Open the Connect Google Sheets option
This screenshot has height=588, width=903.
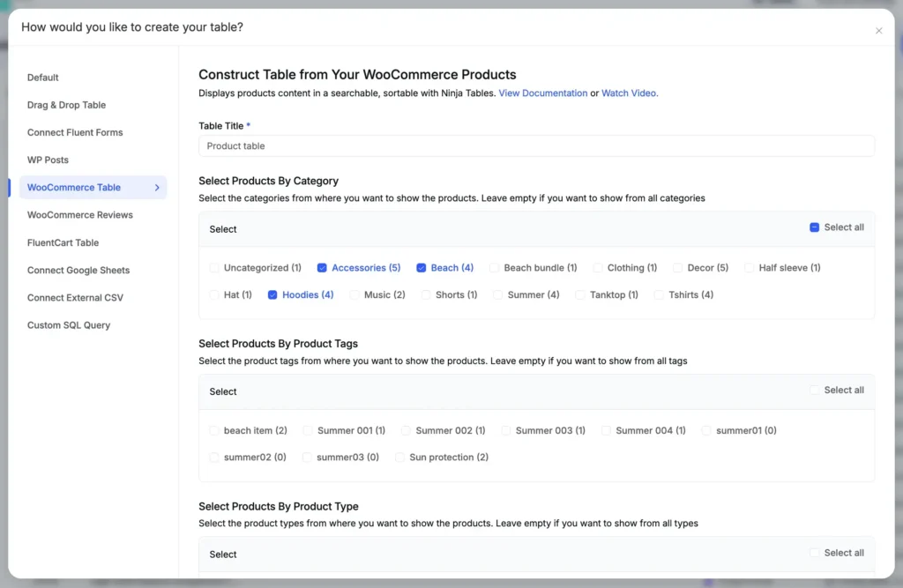(78, 270)
